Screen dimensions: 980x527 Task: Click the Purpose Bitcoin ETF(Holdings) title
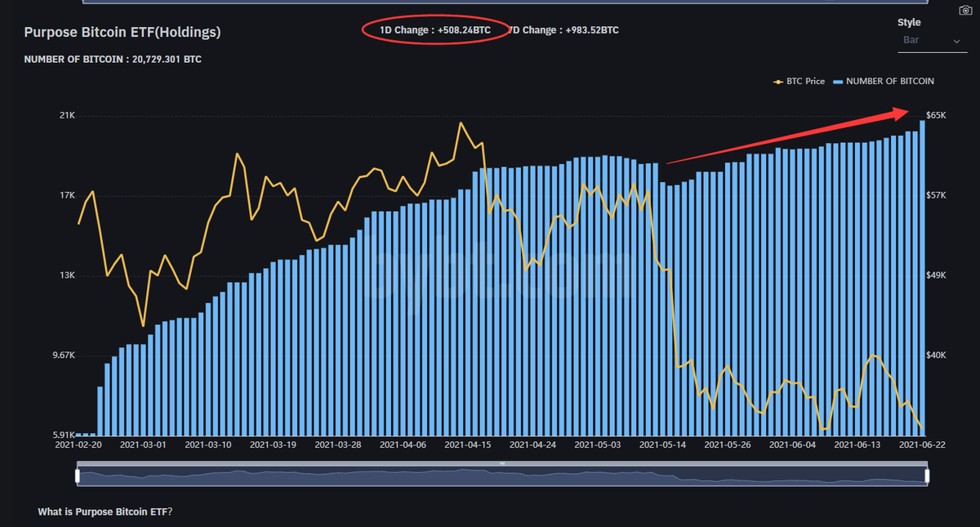122,32
